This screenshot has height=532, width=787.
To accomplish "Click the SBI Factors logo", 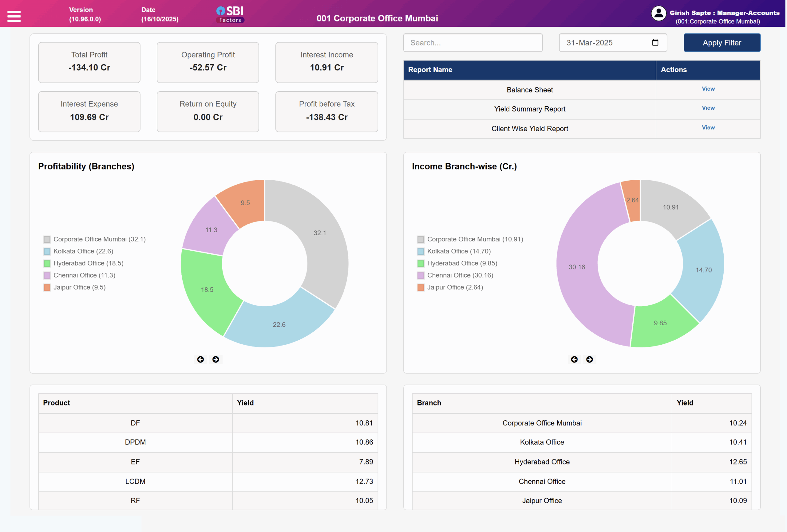I will click(x=230, y=14).
